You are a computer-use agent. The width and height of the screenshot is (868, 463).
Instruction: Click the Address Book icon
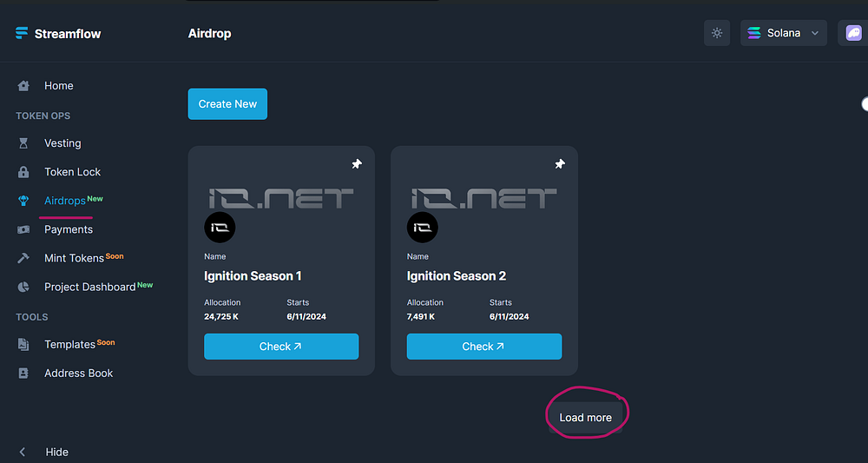[x=23, y=374]
